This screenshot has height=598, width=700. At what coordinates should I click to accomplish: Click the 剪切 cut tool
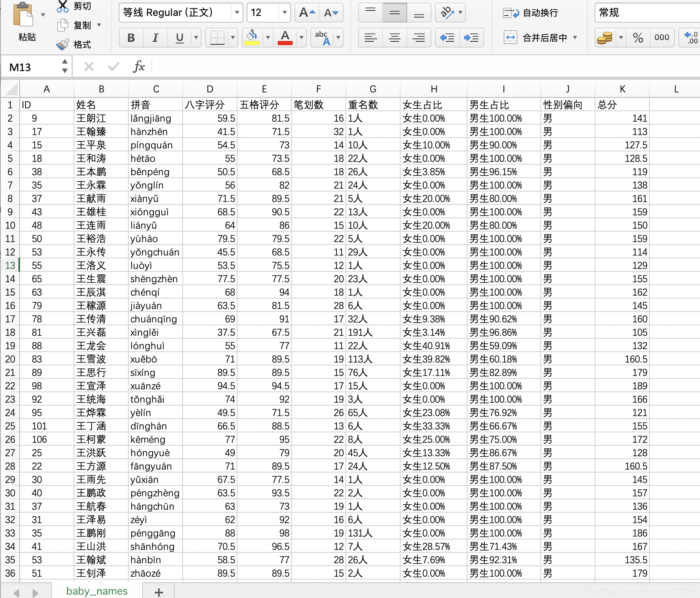78,6
